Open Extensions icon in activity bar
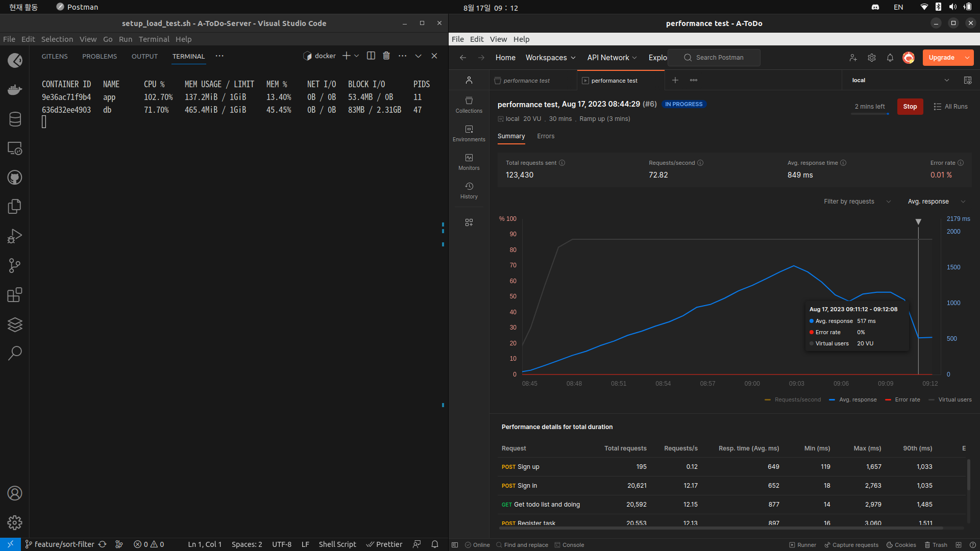 click(x=15, y=295)
